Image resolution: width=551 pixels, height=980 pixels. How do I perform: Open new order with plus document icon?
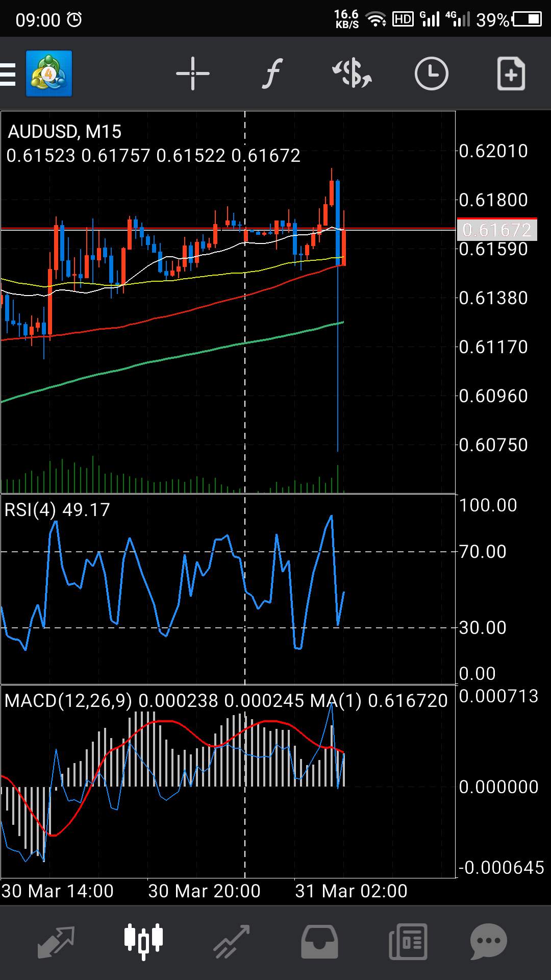[x=511, y=74]
